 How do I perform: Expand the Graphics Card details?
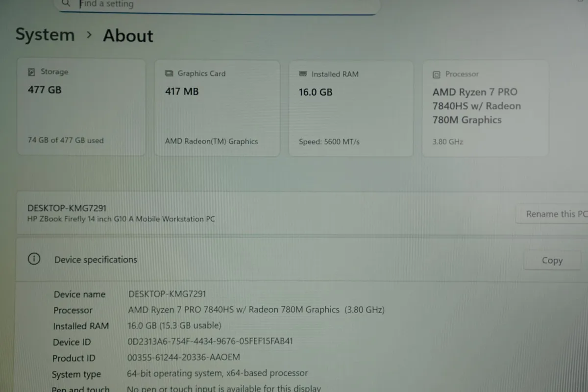[217, 108]
